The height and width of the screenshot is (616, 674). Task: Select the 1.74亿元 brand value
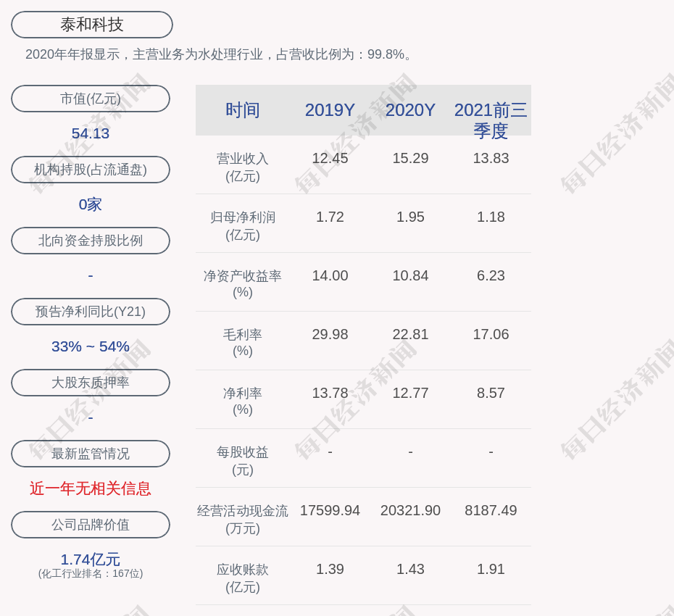click(91, 559)
